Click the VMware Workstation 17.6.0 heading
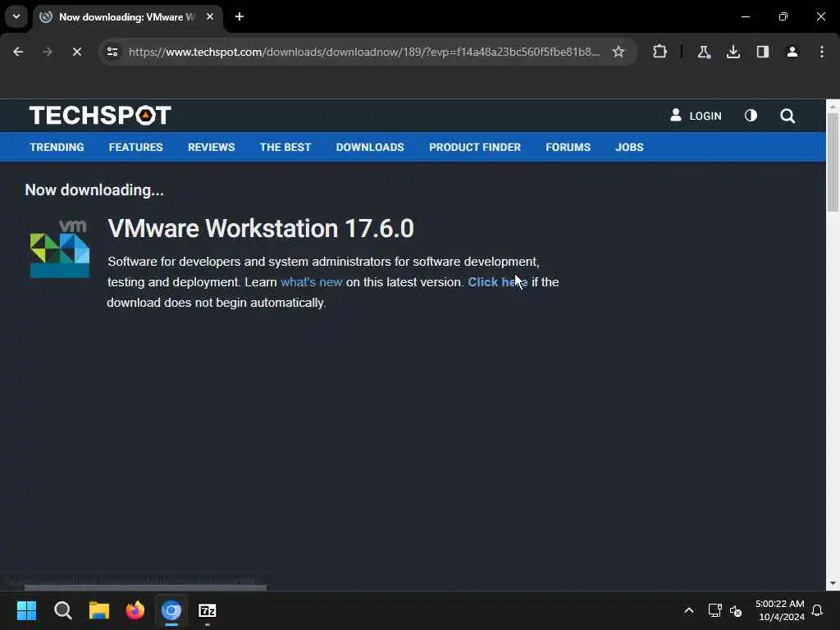This screenshot has height=630, width=840. tap(261, 229)
